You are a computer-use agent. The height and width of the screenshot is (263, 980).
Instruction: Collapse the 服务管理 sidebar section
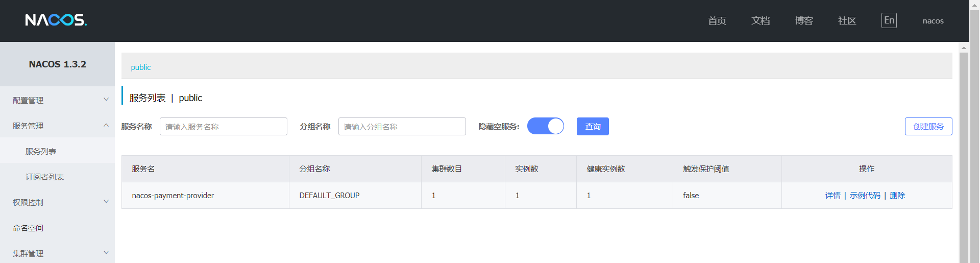tap(57, 126)
